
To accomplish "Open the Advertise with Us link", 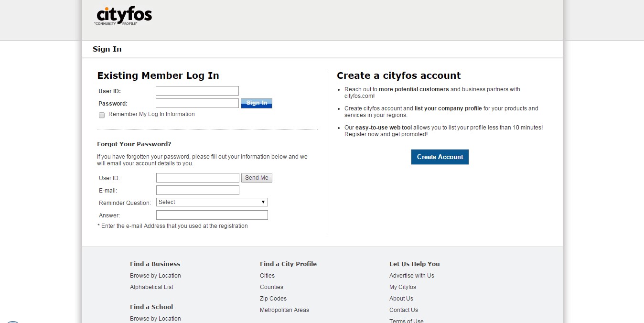I will [x=412, y=276].
